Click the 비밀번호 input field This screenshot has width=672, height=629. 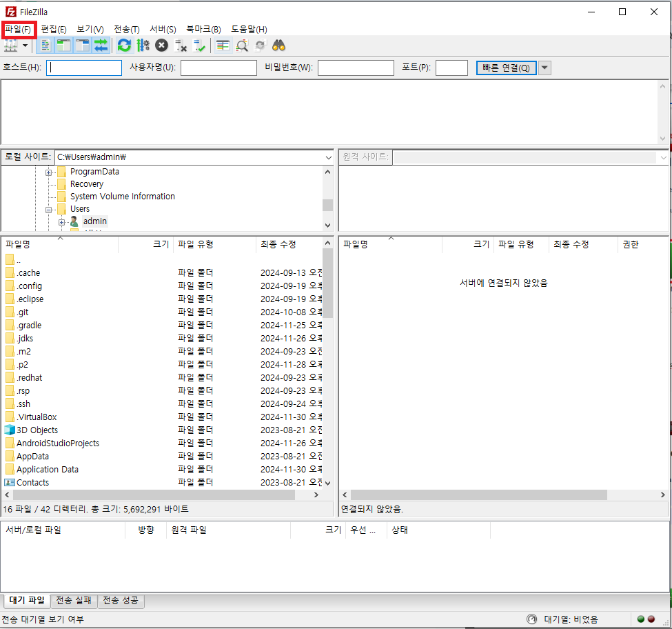[356, 68]
